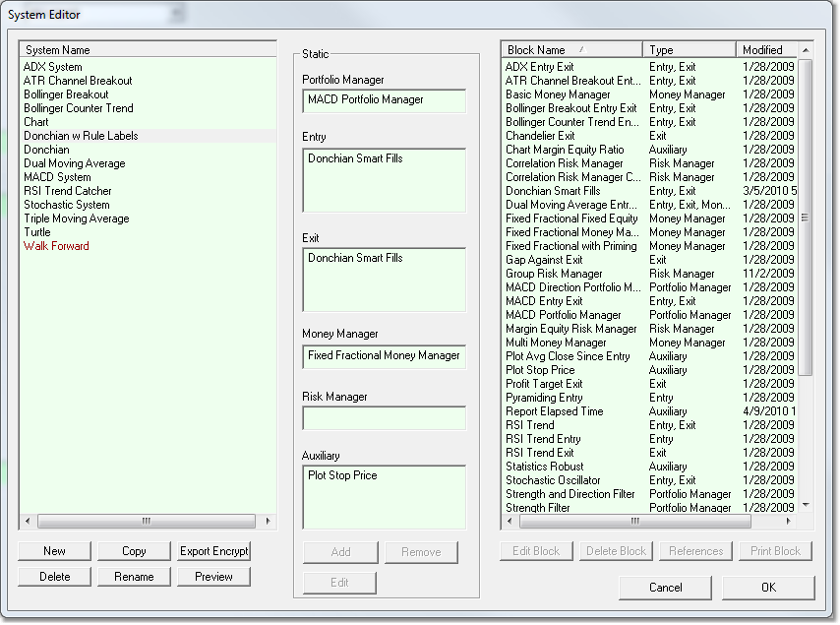Select Chart Margin Equity Ratio block

pyautogui.click(x=565, y=150)
